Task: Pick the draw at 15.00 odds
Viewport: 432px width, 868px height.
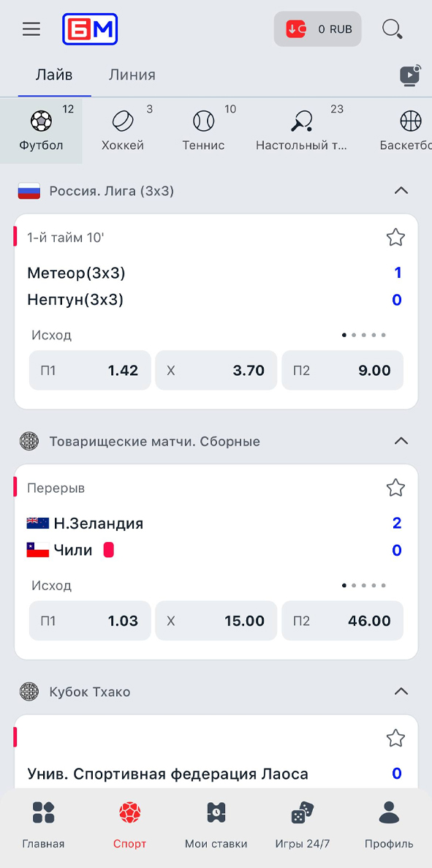Action: tap(216, 620)
